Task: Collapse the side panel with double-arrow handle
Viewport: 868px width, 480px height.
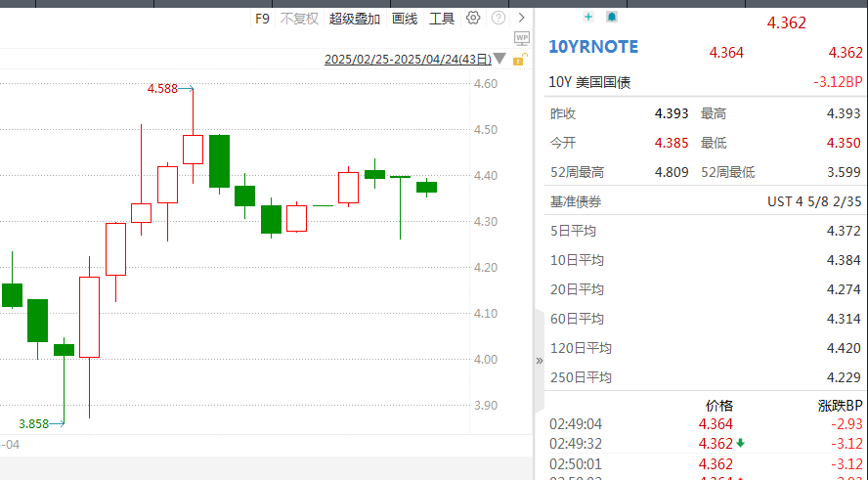Action: pyautogui.click(x=539, y=360)
